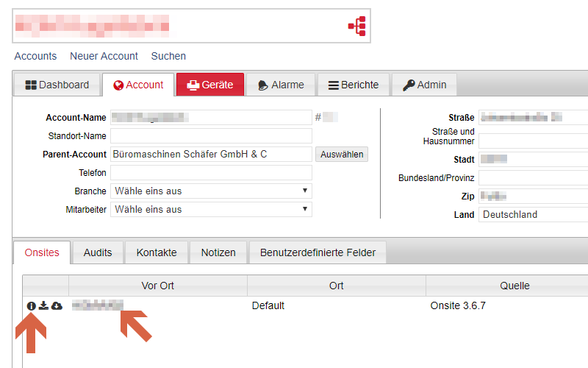Select the Benutzerdefinierte Felder sub-tab
The height and width of the screenshot is (368, 588).
tap(318, 252)
